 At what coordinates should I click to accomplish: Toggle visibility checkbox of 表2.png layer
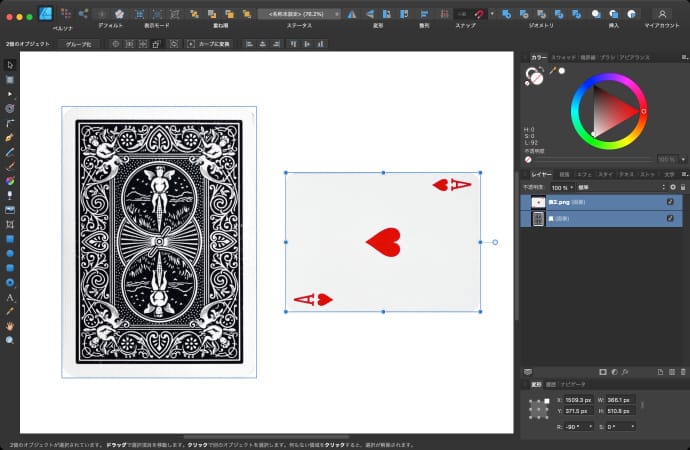point(670,202)
